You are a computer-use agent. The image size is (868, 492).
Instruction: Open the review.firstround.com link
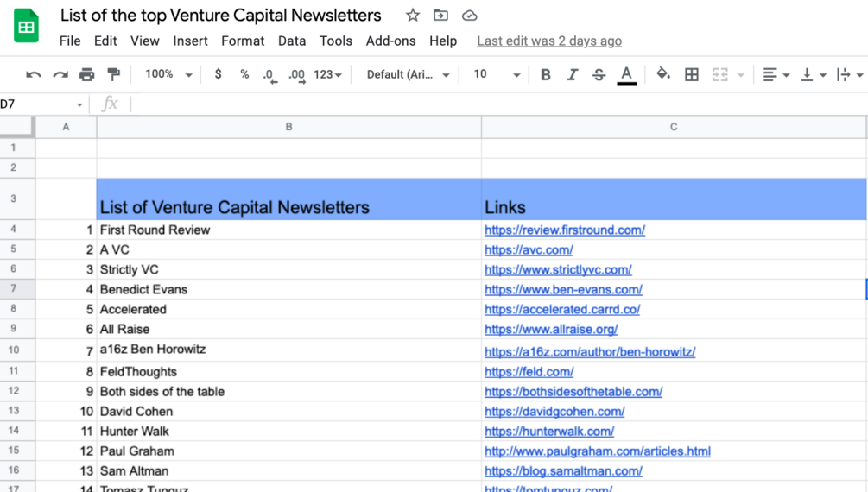pos(565,230)
